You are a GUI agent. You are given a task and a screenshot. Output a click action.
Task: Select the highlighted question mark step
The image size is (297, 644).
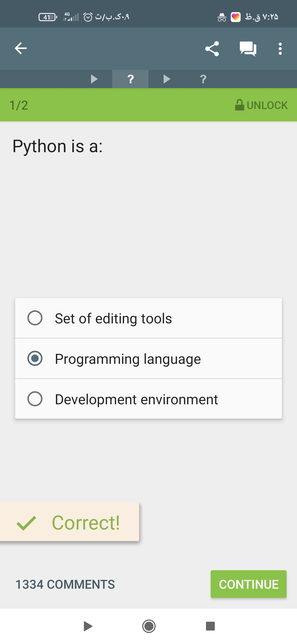pos(131,79)
